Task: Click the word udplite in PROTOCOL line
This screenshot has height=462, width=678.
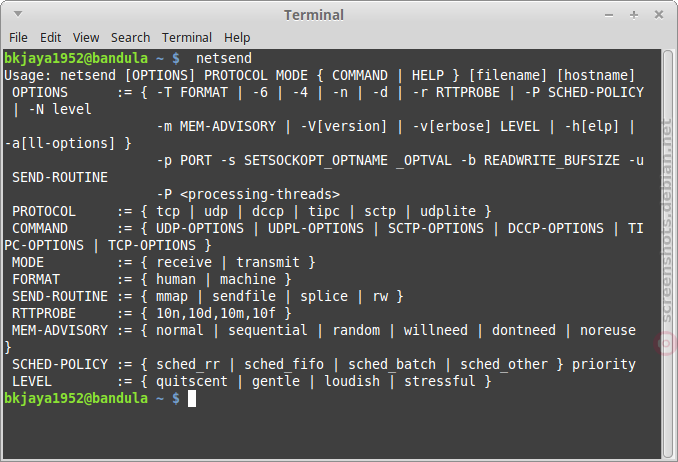Action: (x=448, y=211)
